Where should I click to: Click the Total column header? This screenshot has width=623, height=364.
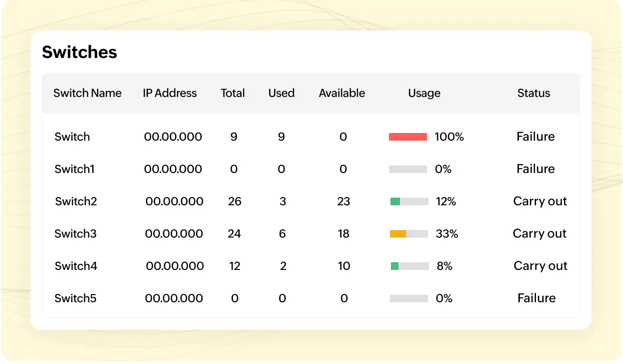click(233, 93)
